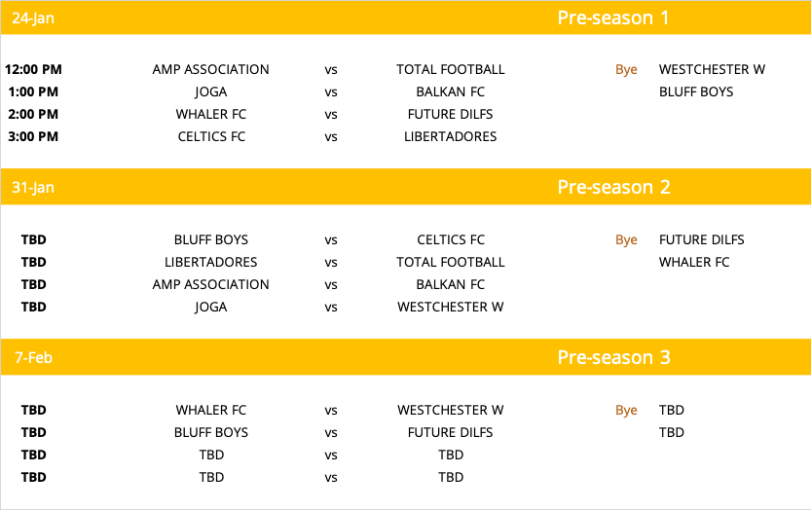Viewport: 812px width, 510px height.
Task: Select the BLUFF BOYS bye entry for 24-Jan
Action: click(x=696, y=91)
